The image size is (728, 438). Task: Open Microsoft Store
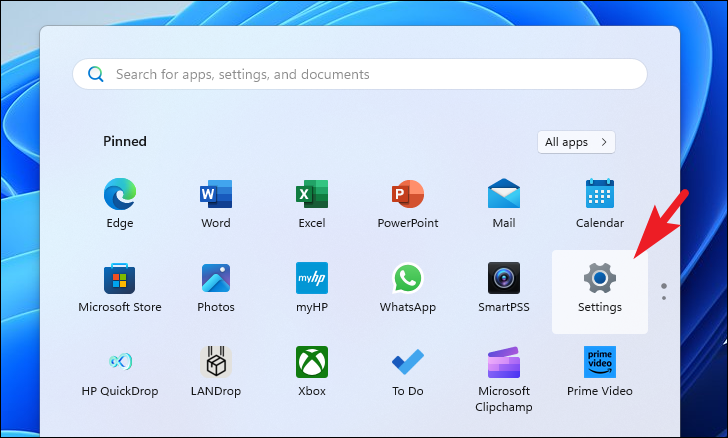[x=120, y=288]
